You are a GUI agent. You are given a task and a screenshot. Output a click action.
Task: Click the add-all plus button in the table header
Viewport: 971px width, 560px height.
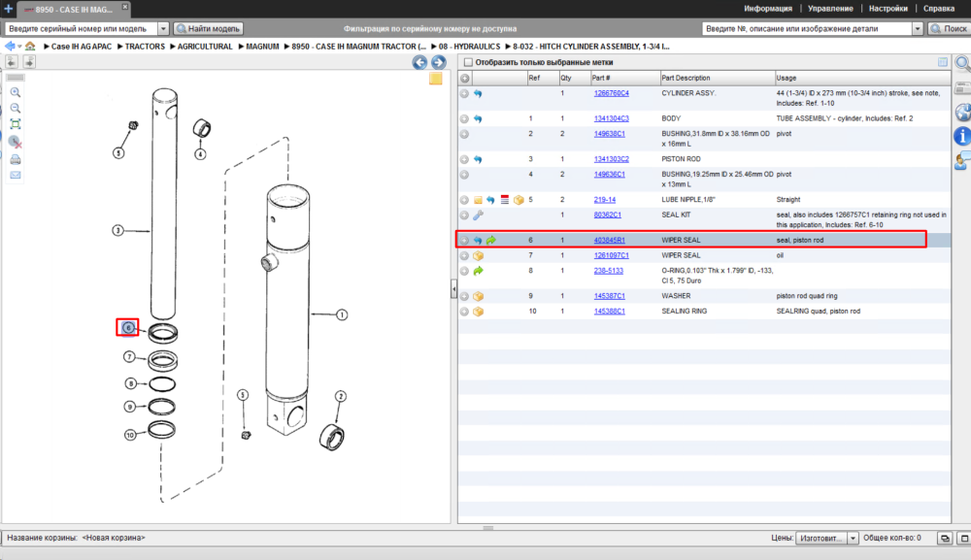tap(465, 78)
